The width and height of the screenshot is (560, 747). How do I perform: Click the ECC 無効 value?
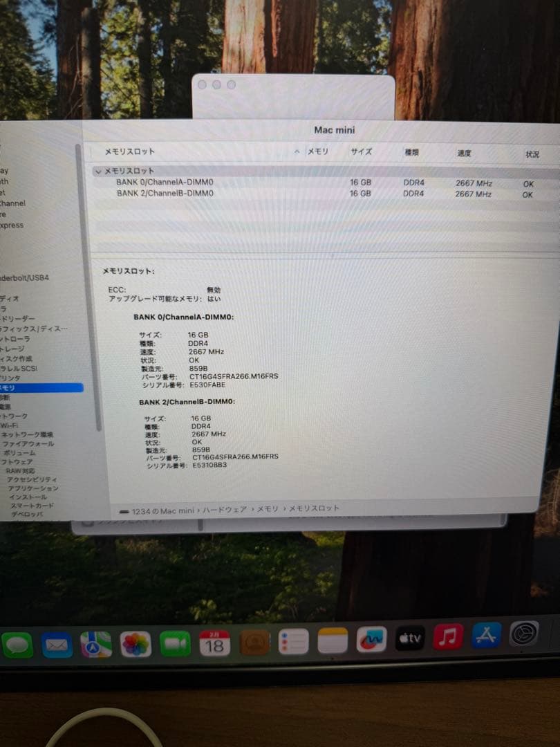click(214, 290)
